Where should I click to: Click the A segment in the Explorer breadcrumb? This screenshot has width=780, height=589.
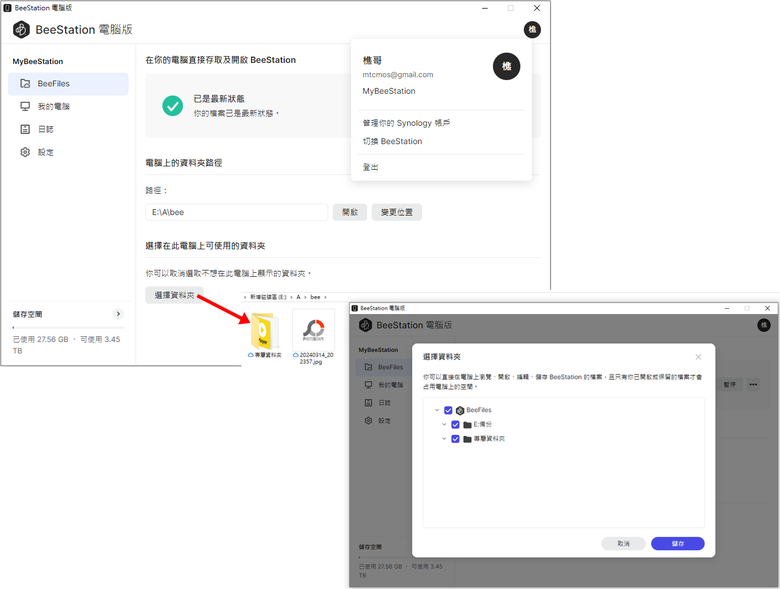point(298,297)
